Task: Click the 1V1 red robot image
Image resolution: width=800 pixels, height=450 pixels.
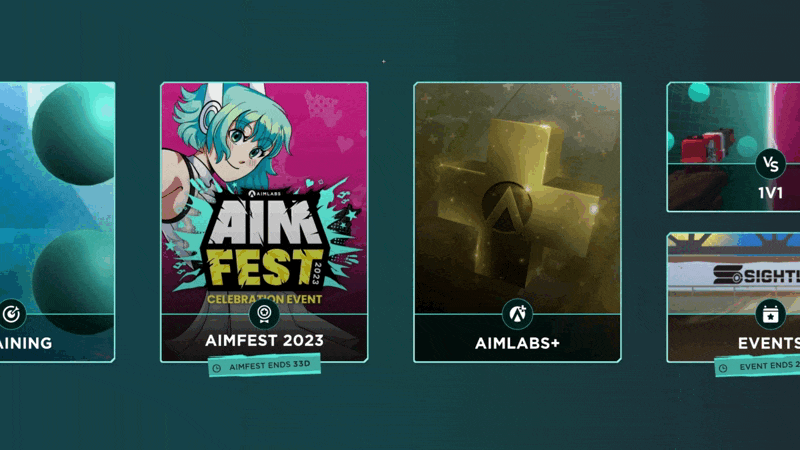Action: coord(708,144)
